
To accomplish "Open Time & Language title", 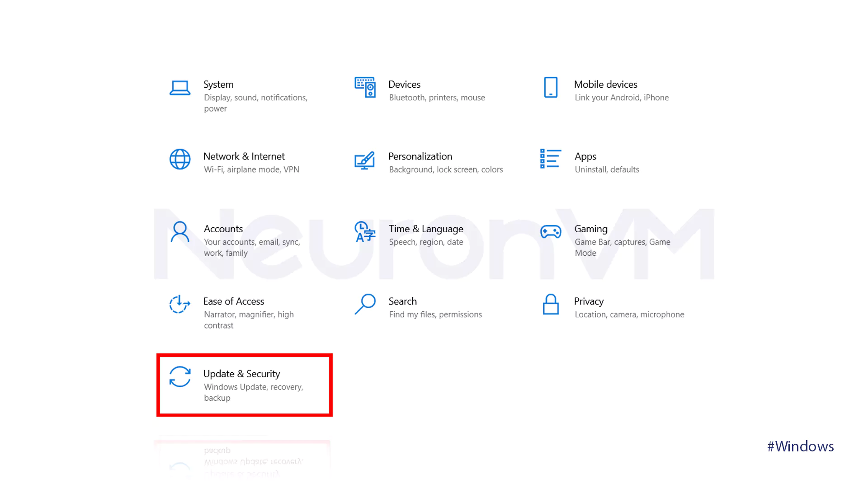I will [426, 229].
